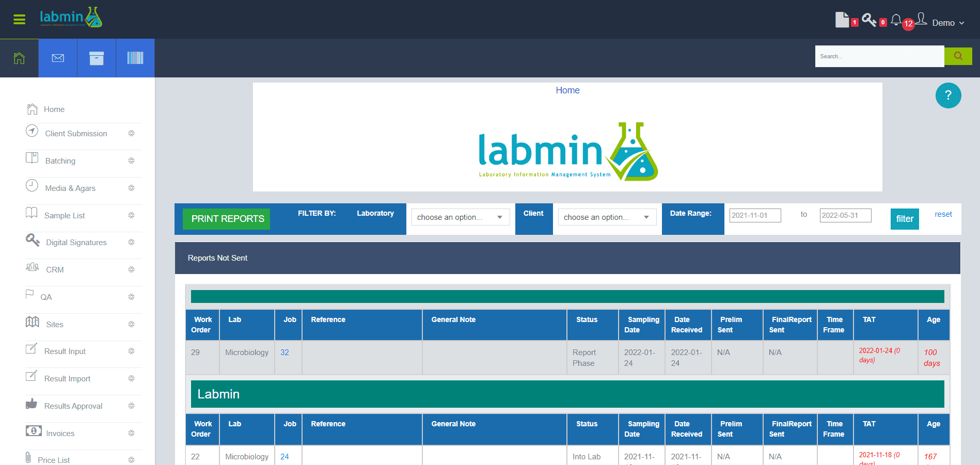Click gear icon beside Sites
980x465 pixels.
point(132,324)
